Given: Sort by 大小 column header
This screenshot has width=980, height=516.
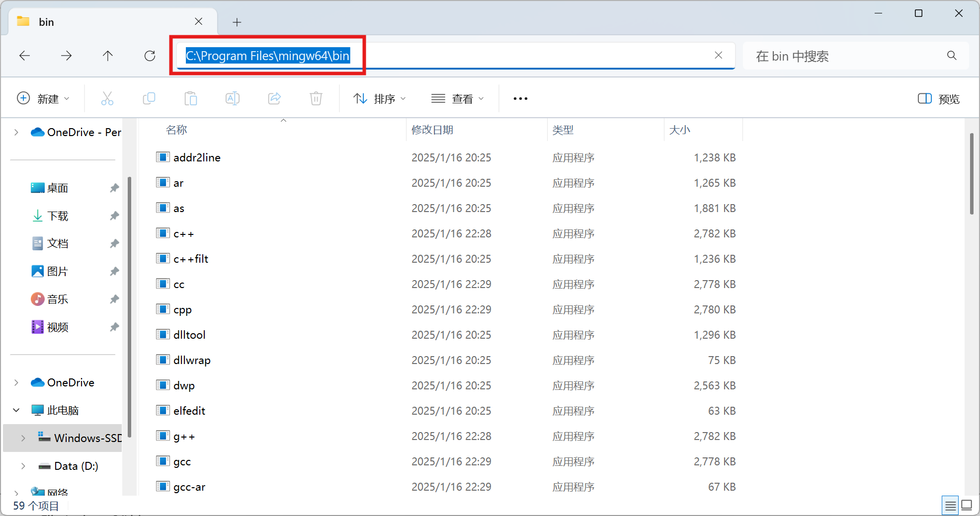Looking at the screenshot, I should coord(680,130).
